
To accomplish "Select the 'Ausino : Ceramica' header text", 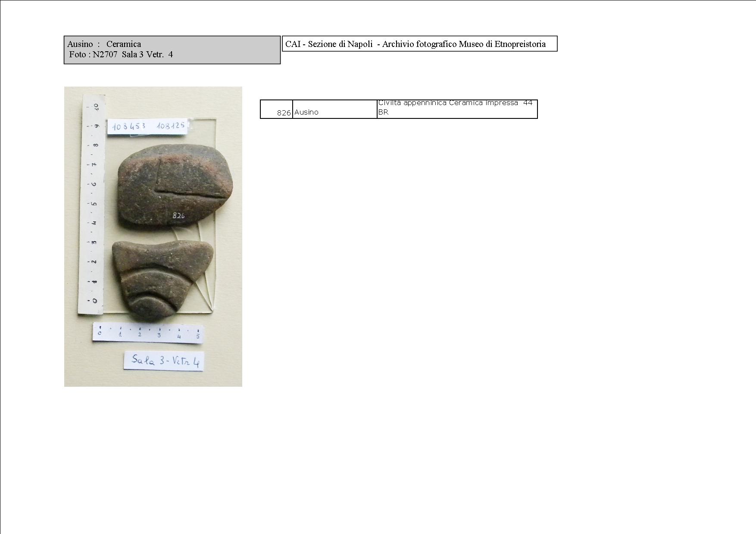I will point(104,44).
